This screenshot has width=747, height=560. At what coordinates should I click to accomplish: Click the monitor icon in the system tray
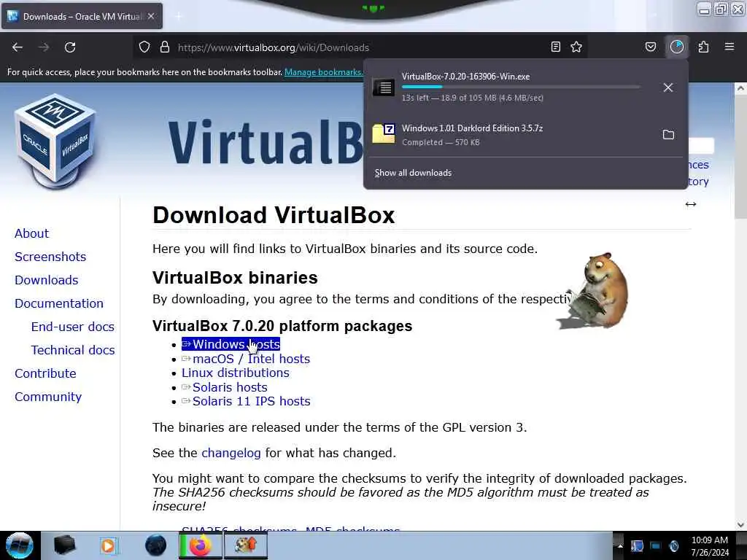637,546
